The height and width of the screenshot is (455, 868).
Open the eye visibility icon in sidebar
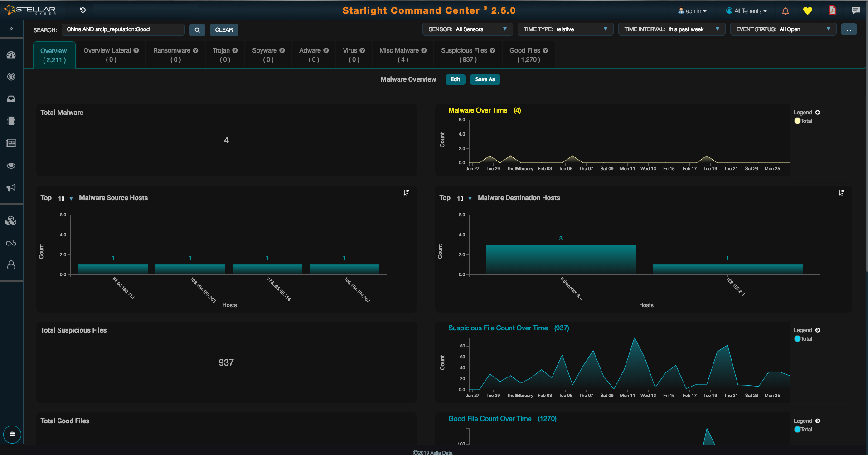11,166
